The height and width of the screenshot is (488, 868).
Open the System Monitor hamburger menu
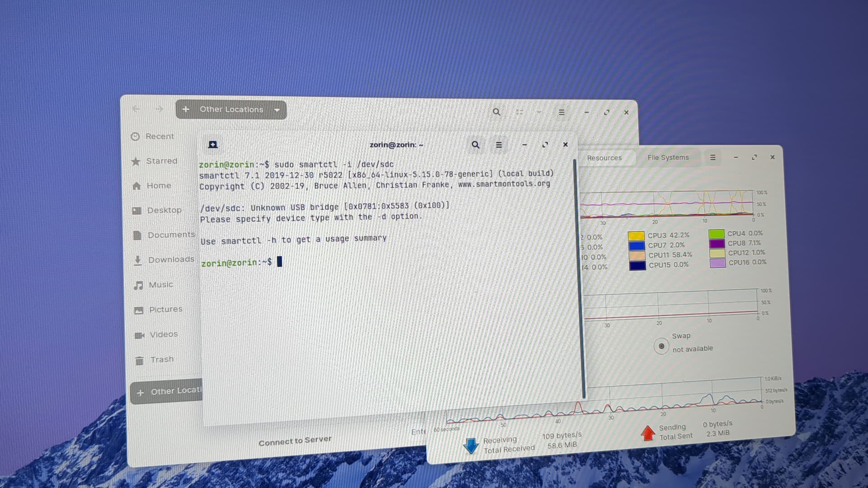pyautogui.click(x=712, y=158)
